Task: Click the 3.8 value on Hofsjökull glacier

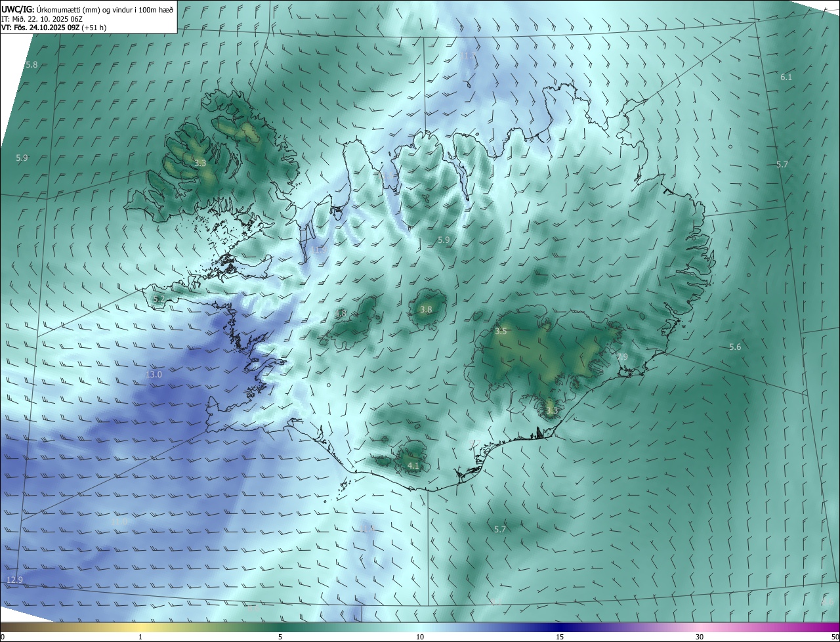Action: [426, 309]
